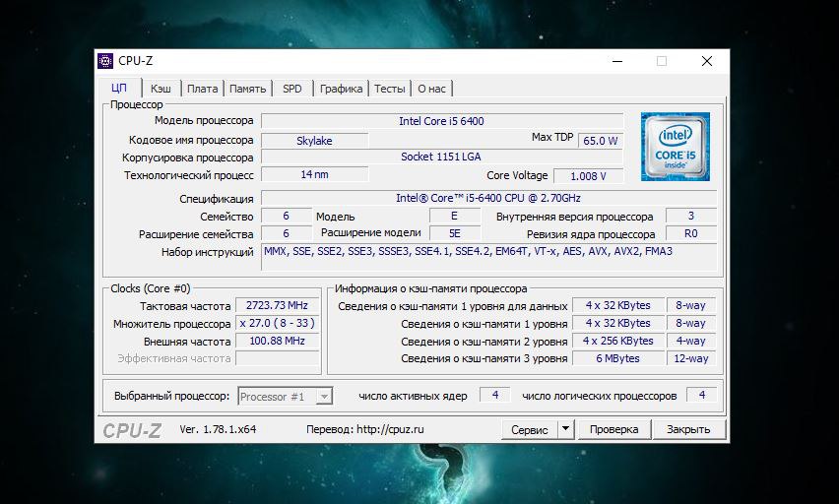Open the Тесты tab
The image size is (839, 504).
390,89
